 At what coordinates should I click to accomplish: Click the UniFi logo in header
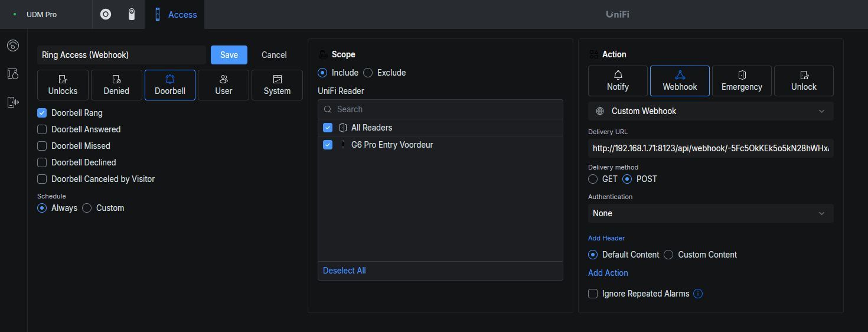[618, 14]
